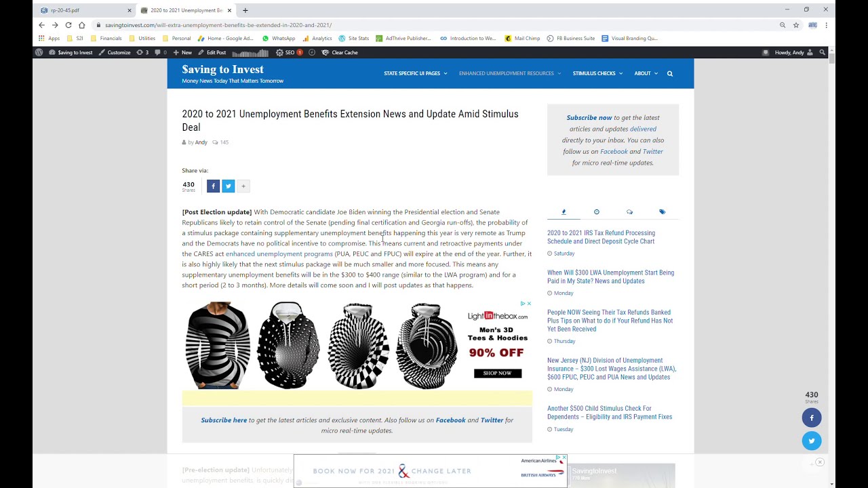Viewport: 868px width, 488px height.
Task: Open the AdChoices icon on hoodie ad
Action: pyautogui.click(x=523, y=304)
